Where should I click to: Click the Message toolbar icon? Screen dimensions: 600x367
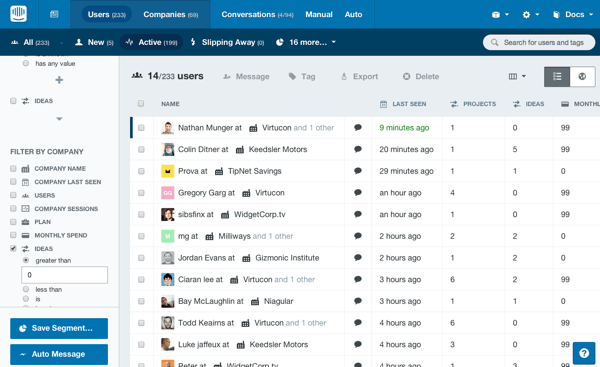(x=227, y=77)
